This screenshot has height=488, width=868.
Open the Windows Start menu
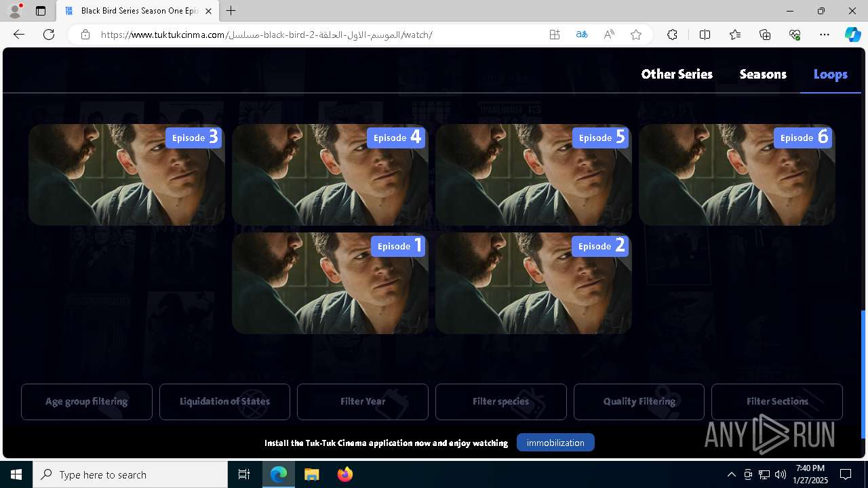coord(16,474)
